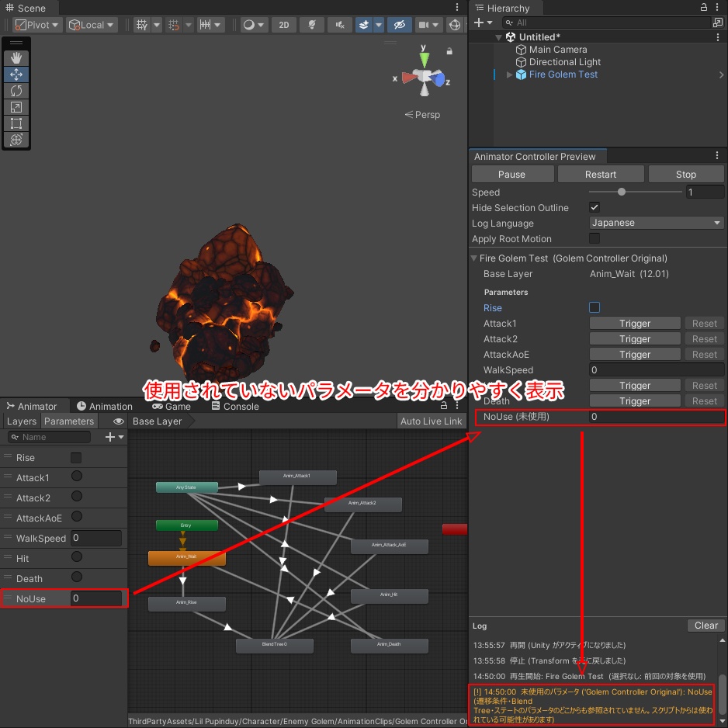Click the scene effects toggle icon
The width and height of the screenshot is (728, 728).
pyautogui.click(x=364, y=25)
